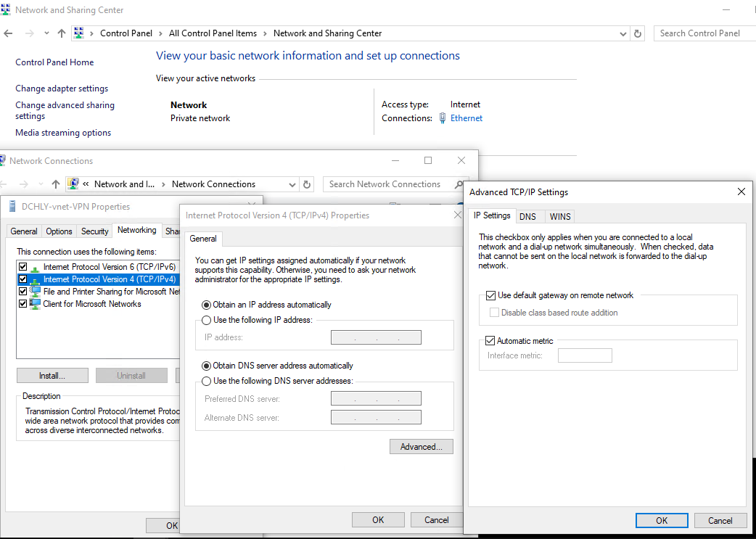Uncheck Internet Protocol Version 6 checkbox
The height and width of the screenshot is (539, 756).
pyautogui.click(x=22, y=267)
